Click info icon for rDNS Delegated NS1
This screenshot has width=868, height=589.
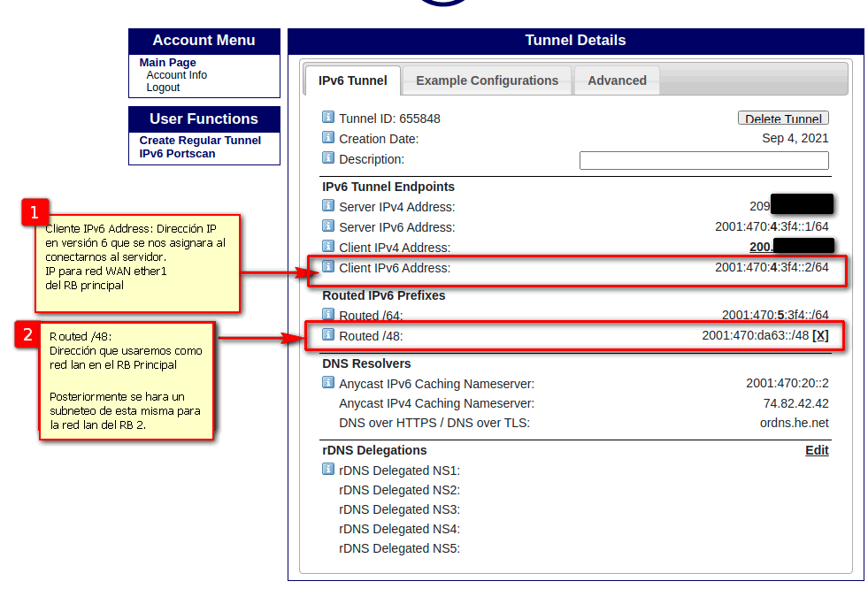(x=328, y=470)
